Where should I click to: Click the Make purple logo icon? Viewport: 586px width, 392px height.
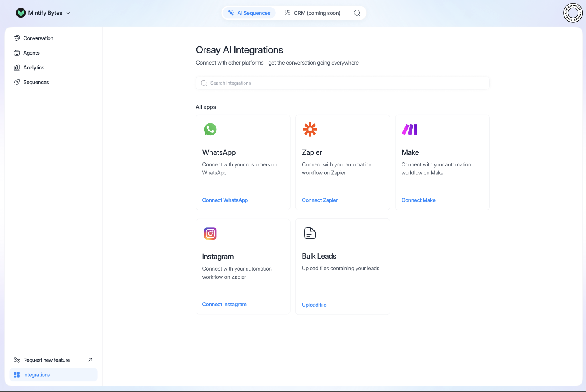[410, 129]
